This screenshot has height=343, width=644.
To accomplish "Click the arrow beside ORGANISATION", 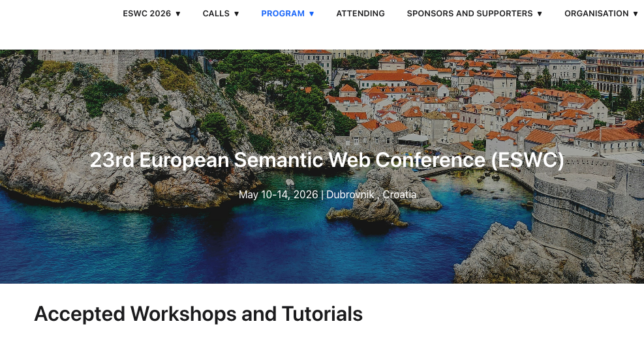I will [636, 14].
